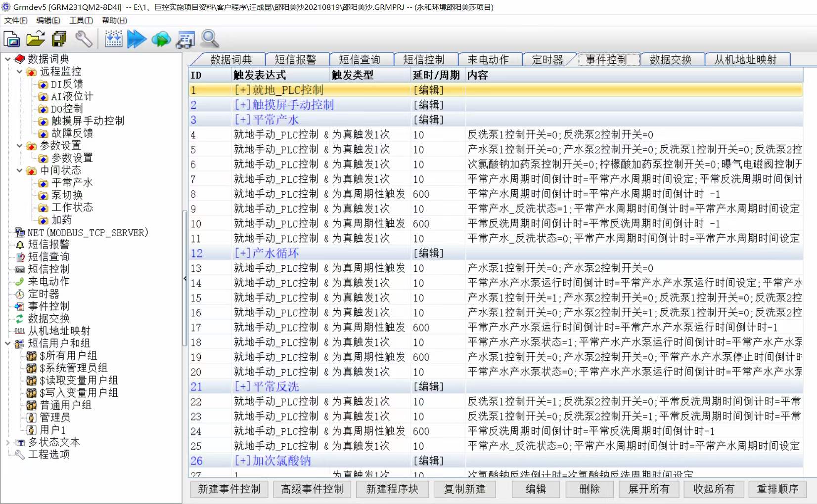Open the 工具(T) menu
The image size is (817, 504).
(x=81, y=20)
